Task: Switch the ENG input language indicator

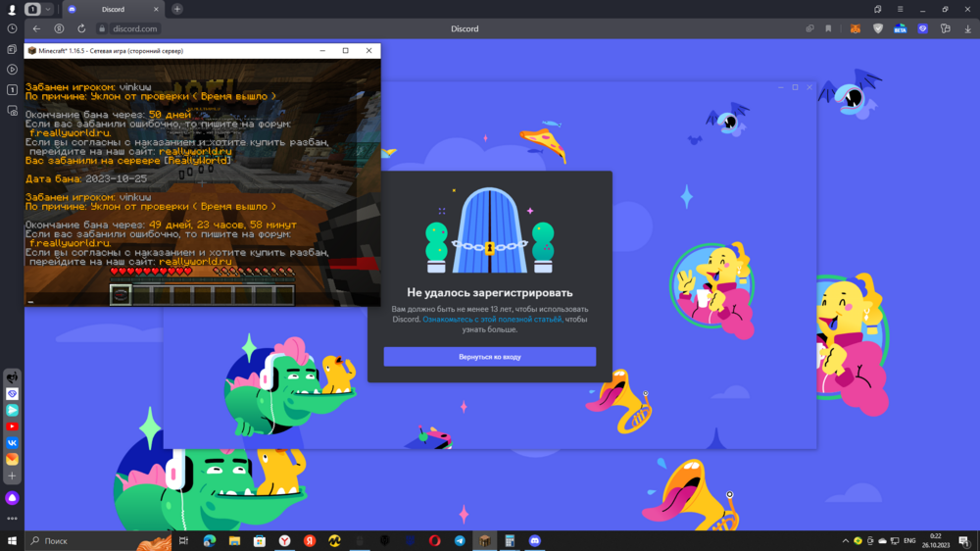Action: pos(910,541)
